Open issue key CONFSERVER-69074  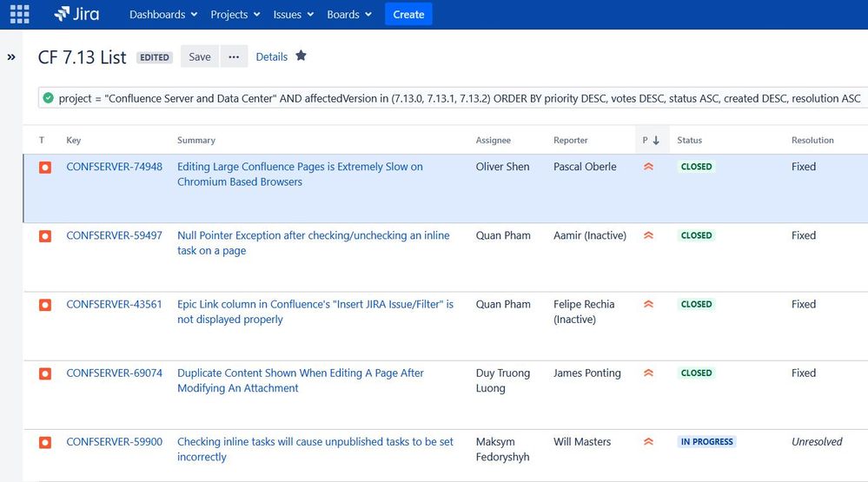coord(114,373)
